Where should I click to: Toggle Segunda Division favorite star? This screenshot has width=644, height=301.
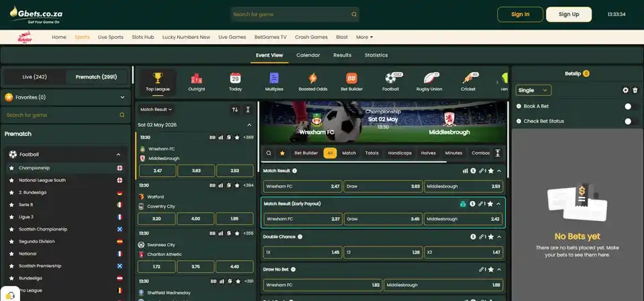click(x=11, y=241)
